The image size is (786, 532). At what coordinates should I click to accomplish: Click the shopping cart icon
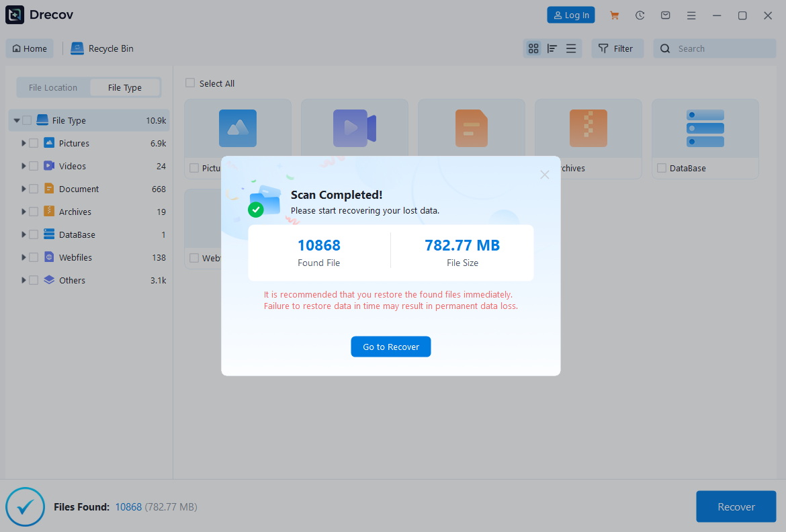[x=614, y=15]
